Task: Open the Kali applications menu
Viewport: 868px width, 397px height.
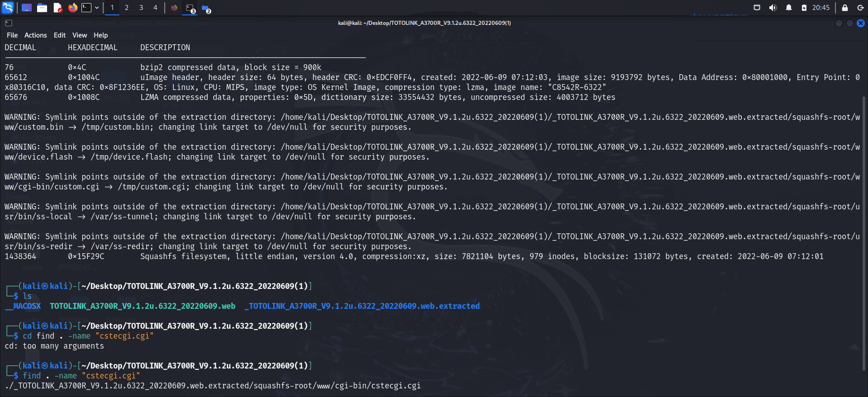Action: pos(8,8)
